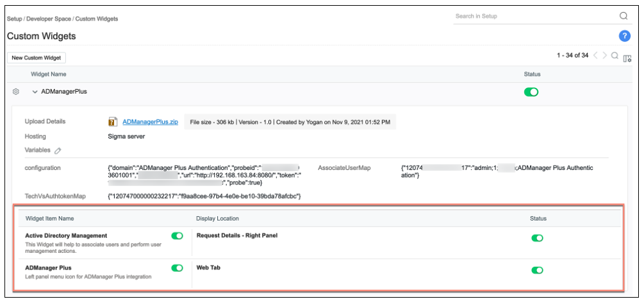The image size is (644, 306).
Task: Click the Widget Item Name column header
Action: (x=50, y=218)
